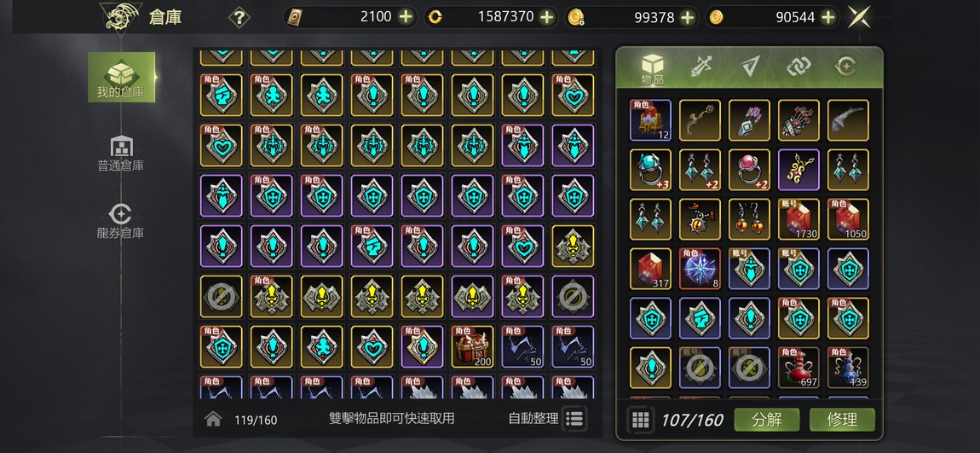This screenshot has height=453, width=980.
Task: Select the red potion with 697 count
Action: click(x=798, y=368)
